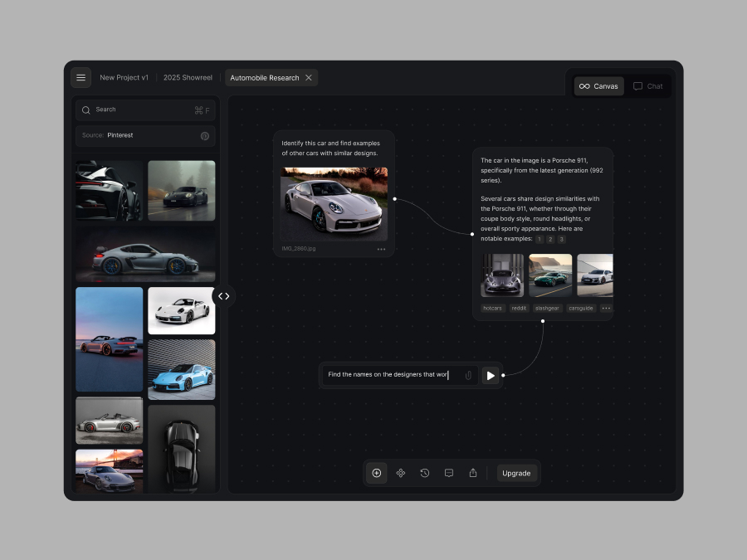The height and width of the screenshot is (560, 747).
Task: Click the Search input field
Action: (x=145, y=110)
